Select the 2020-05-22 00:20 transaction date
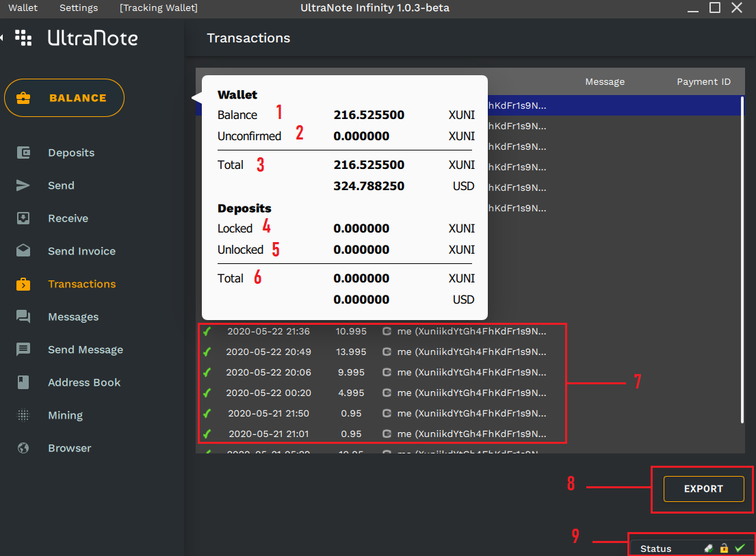The height and width of the screenshot is (556, 756). pos(269,393)
